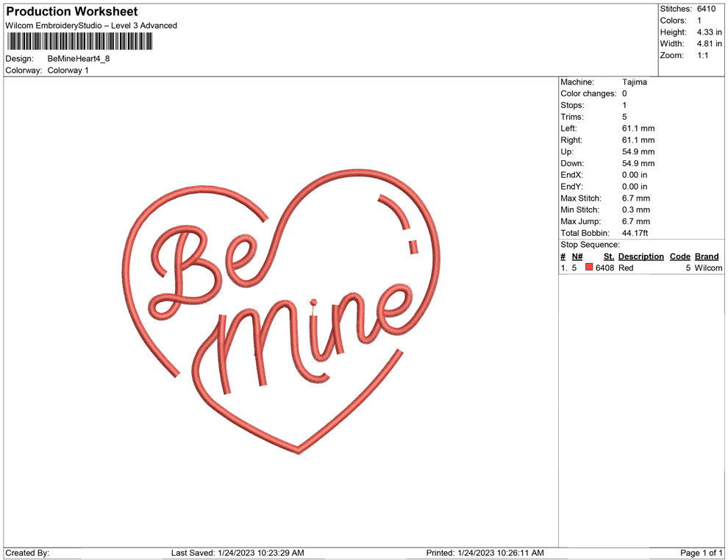Select the stitches count 6410
This screenshot has height=560, width=728.
pyautogui.click(x=706, y=9)
